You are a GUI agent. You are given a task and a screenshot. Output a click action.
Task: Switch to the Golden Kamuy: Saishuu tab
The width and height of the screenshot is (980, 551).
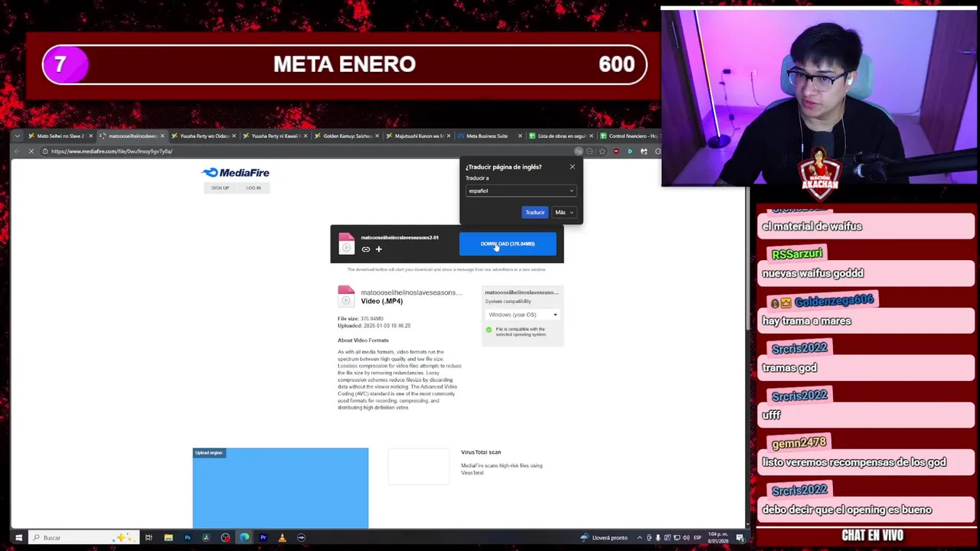(x=346, y=136)
